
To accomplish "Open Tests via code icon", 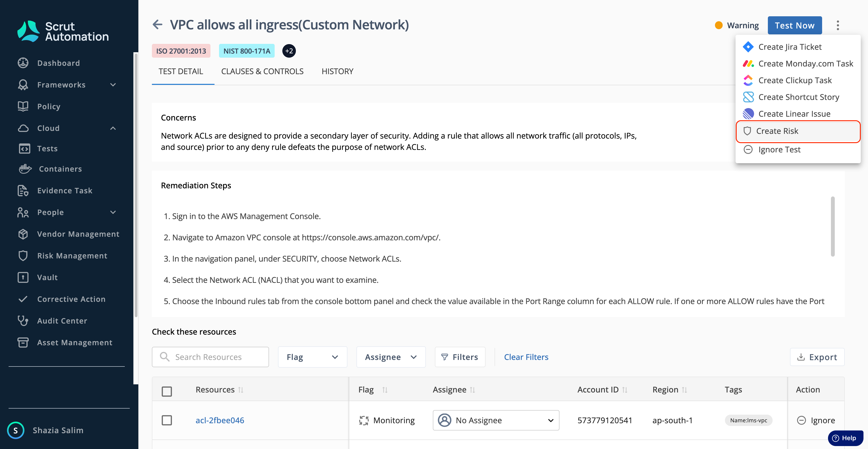I will click(x=24, y=149).
